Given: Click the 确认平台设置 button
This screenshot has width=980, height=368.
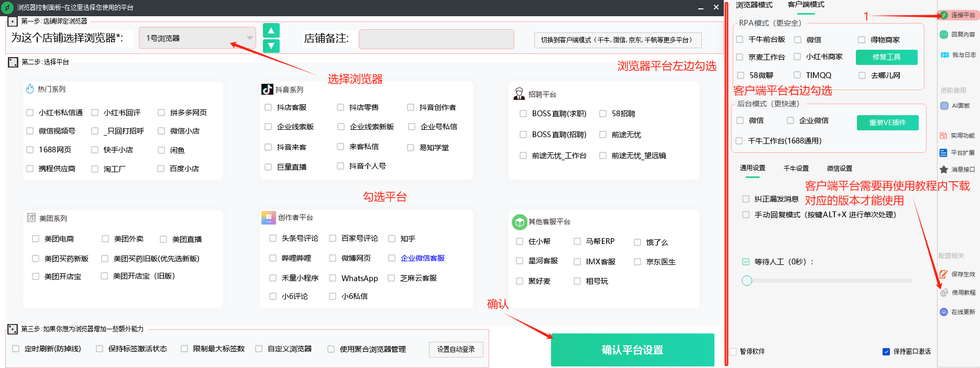Looking at the screenshot, I should tap(632, 350).
